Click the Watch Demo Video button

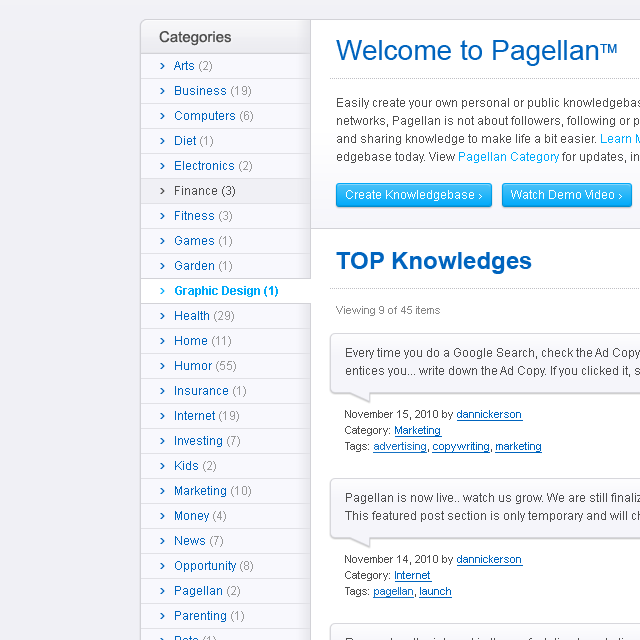[x=567, y=195]
